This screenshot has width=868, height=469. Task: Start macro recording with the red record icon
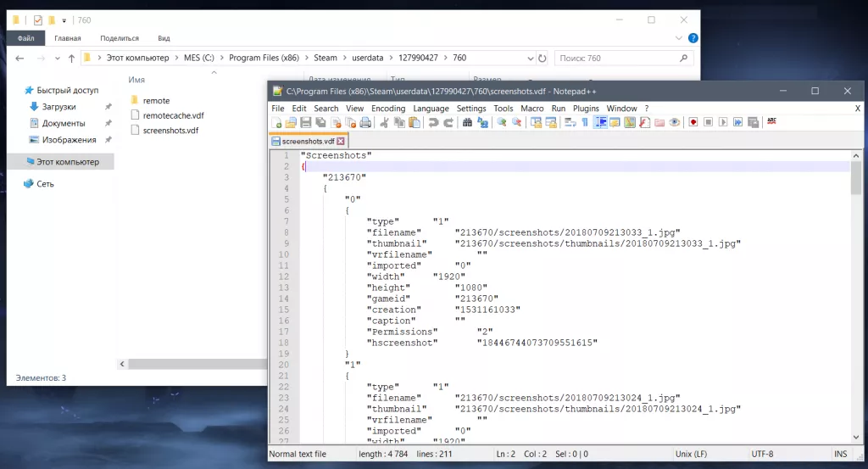pos(693,123)
